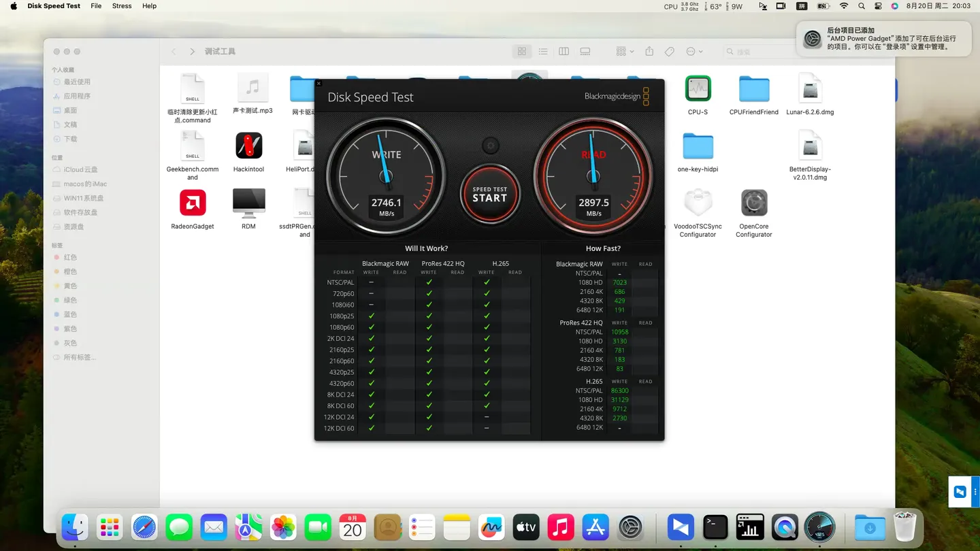
Task: Open the Hackintool app icon
Action: pos(248,146)
